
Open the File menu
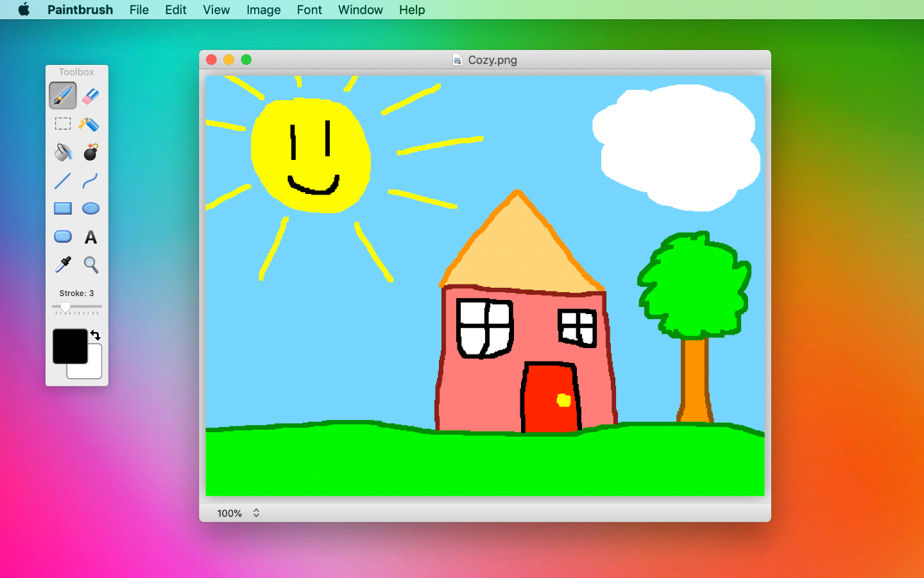point(139,10)
